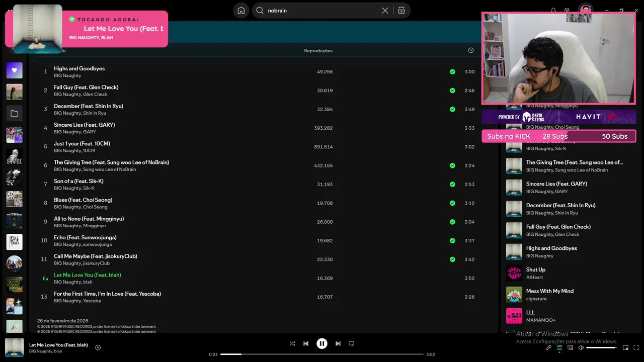
Task: Open the Browse icon in search bar
Action: (401, 11)
